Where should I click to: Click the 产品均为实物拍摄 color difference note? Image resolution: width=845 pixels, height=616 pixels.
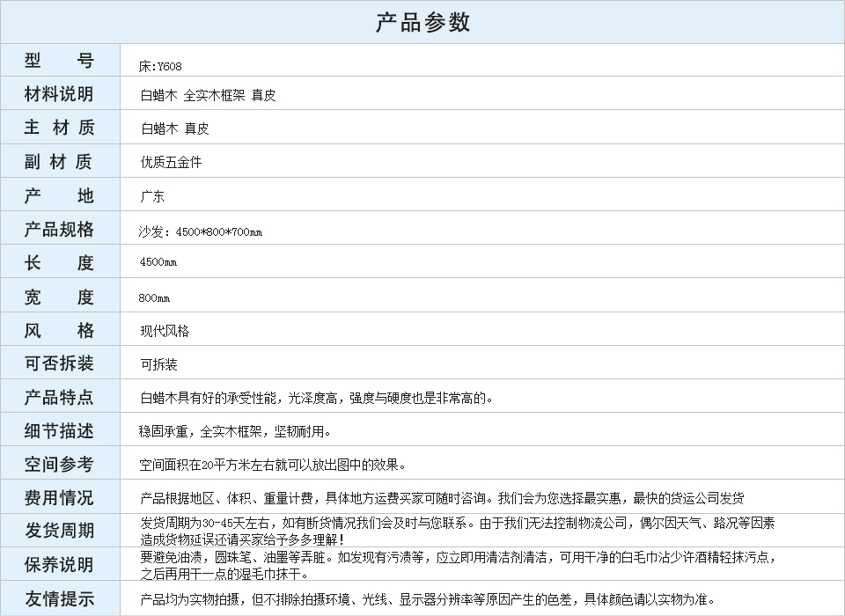pyautogui.click(x=429, y=599)
